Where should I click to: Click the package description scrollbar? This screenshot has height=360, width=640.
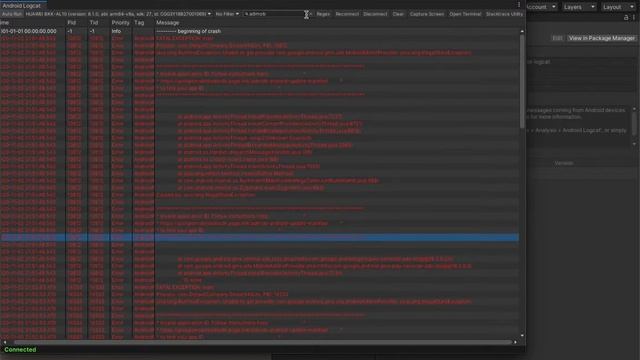(x=634, y=124)
